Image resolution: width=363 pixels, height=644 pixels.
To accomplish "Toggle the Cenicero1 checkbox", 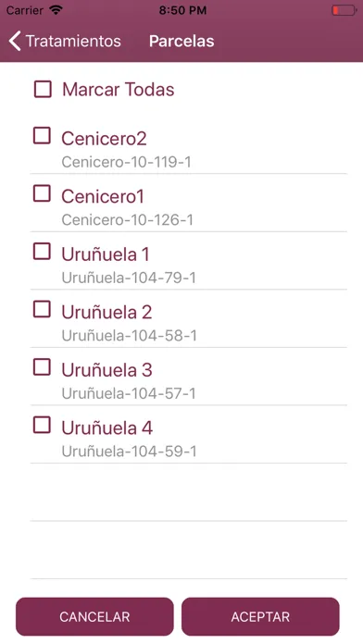I will pos(42,193).
